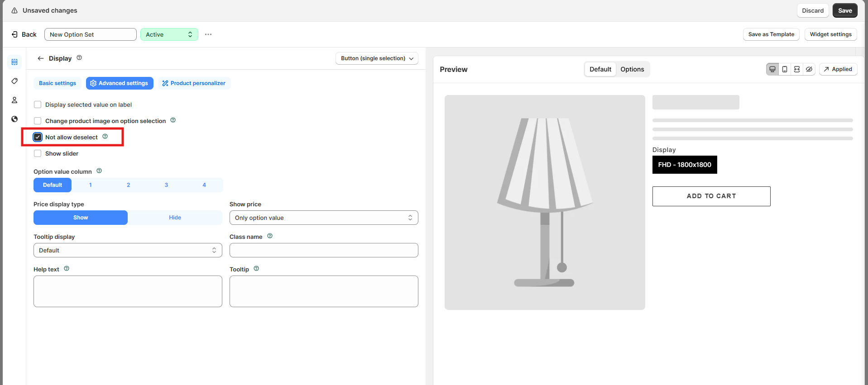Open the Active status dropdown
This screenshot has width=868, height=385.
[x=169, y=34]
